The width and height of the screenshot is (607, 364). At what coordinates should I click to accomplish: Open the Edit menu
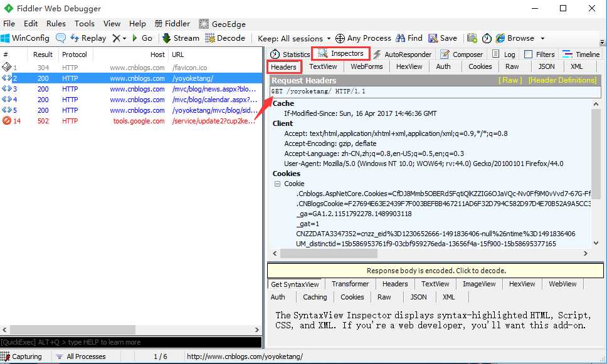tap(31, 24)
